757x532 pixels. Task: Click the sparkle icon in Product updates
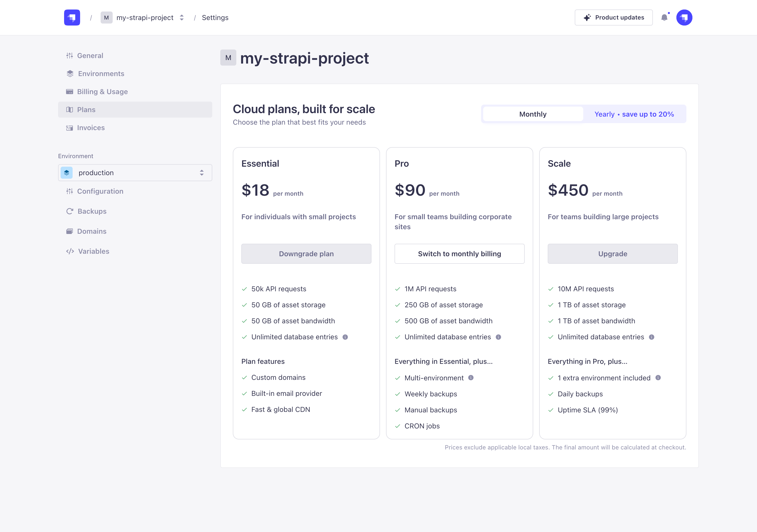coord(587,18)
